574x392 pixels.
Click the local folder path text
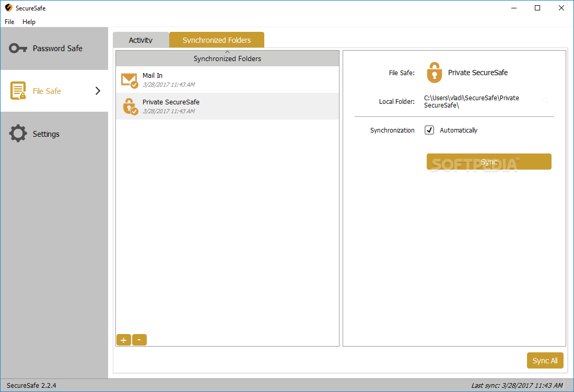[x=472, y=101]
